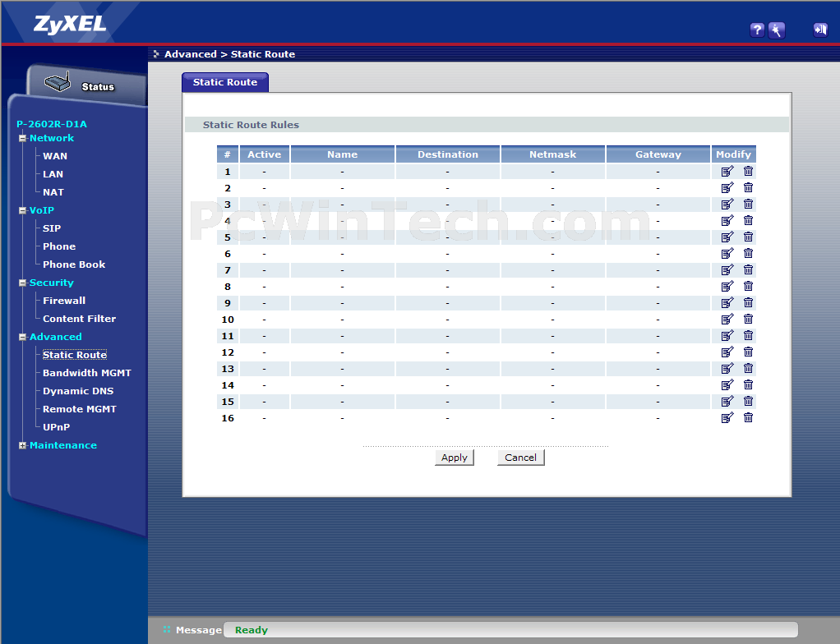Image resolution: width=840 pixels, height=644 pixels.
Task: Delete static route rule 16
Action: tap(749, 417)
